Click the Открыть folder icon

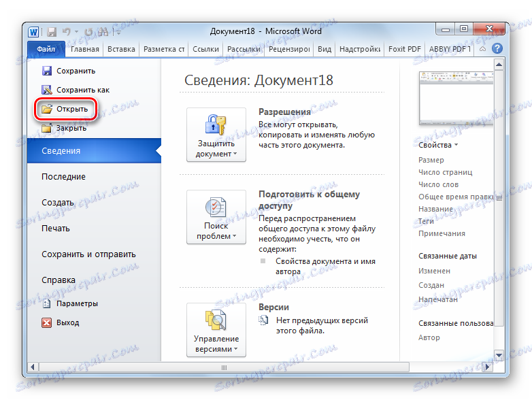[46, 109]
